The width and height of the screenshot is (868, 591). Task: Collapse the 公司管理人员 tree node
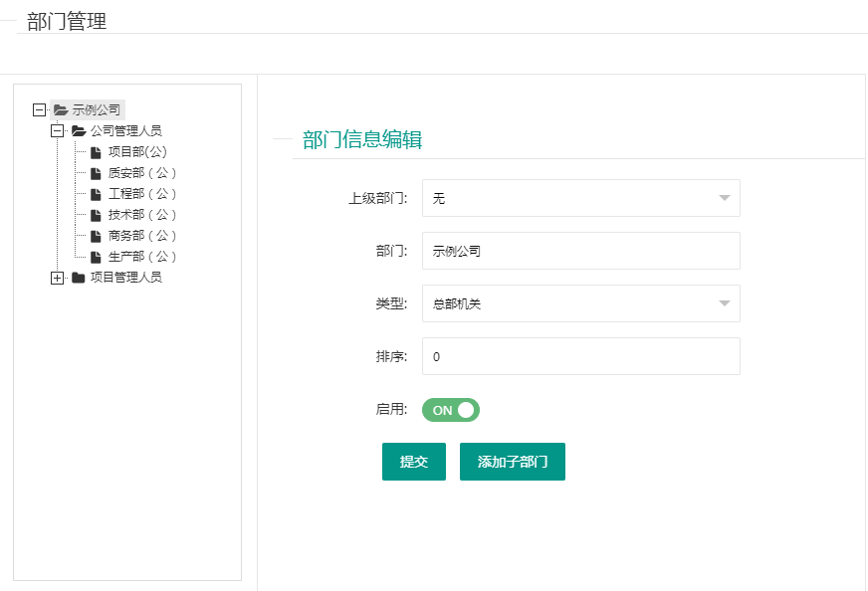pyautogui.click(x=57, y=131)
